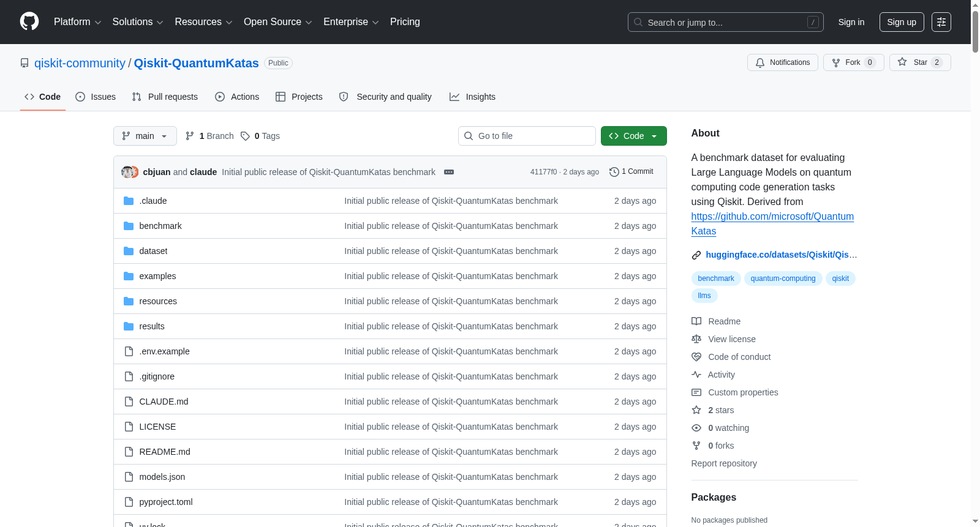Open the Insights tab

[472, 97]
